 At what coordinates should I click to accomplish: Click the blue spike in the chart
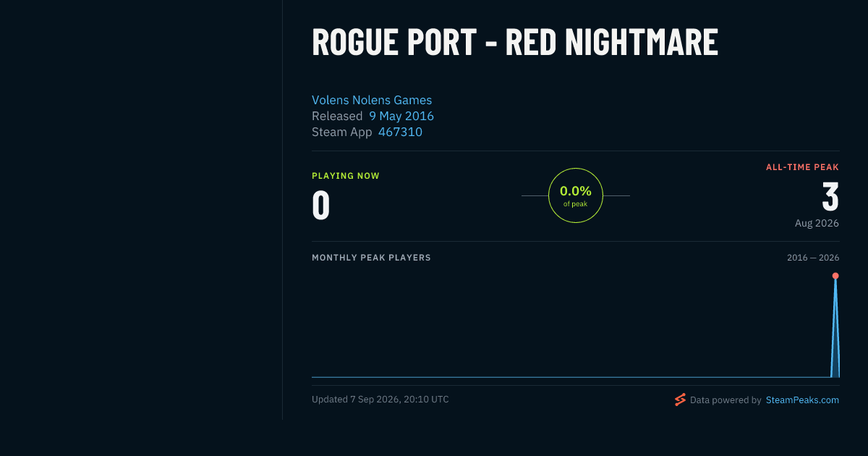[x=835, y=326]
